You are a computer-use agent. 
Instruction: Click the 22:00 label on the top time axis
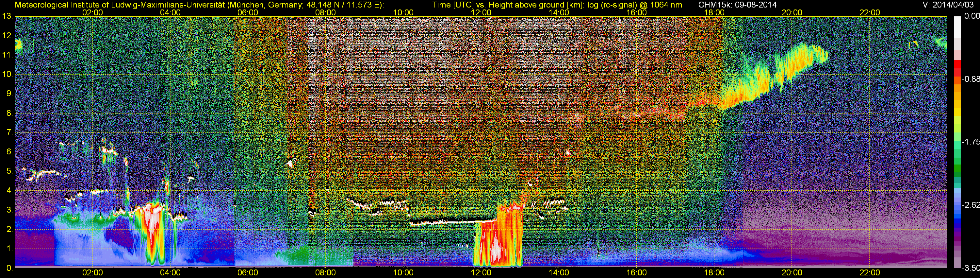click(870, 12)
